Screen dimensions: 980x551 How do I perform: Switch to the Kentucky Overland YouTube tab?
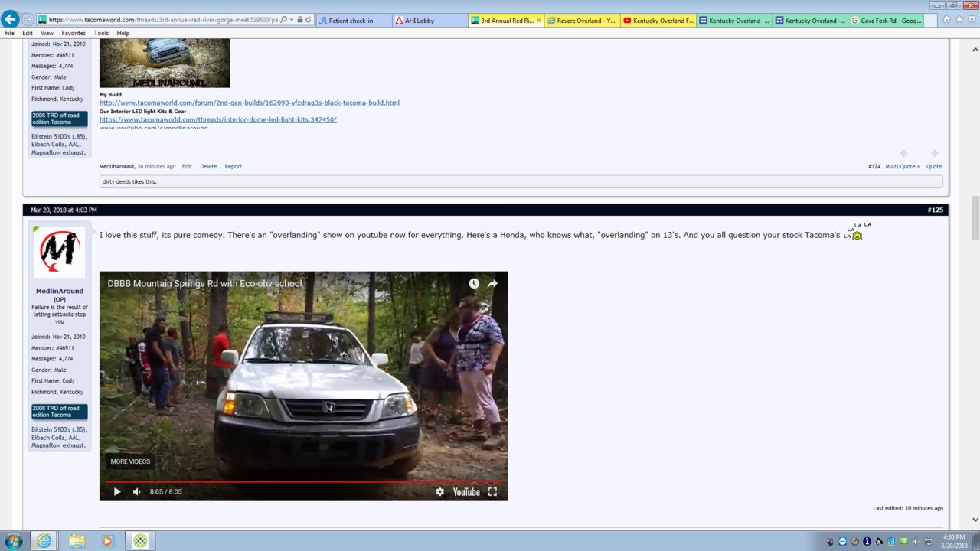(x=658, y=21)
